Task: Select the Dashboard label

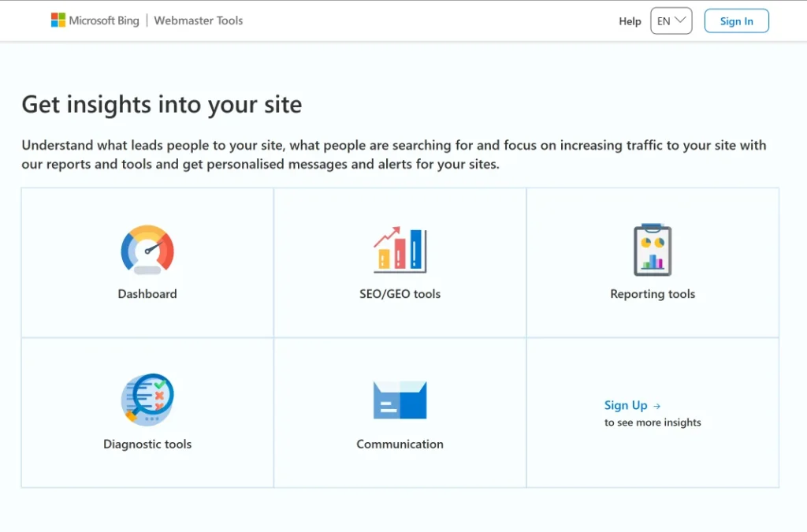Action: click(x=147, y=294)
